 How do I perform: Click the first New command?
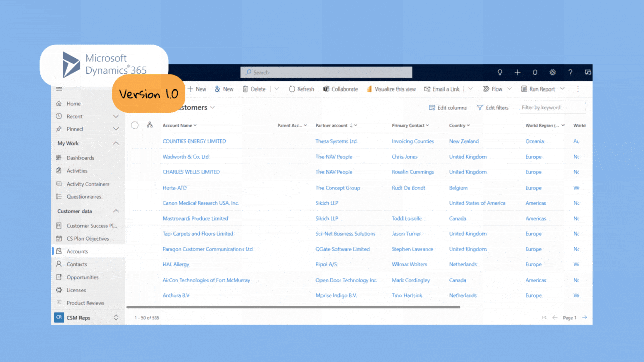tap(197, 89)
